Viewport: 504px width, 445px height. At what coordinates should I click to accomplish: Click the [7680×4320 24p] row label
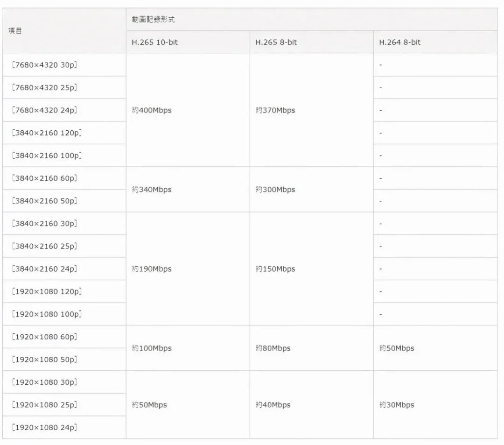44,110
